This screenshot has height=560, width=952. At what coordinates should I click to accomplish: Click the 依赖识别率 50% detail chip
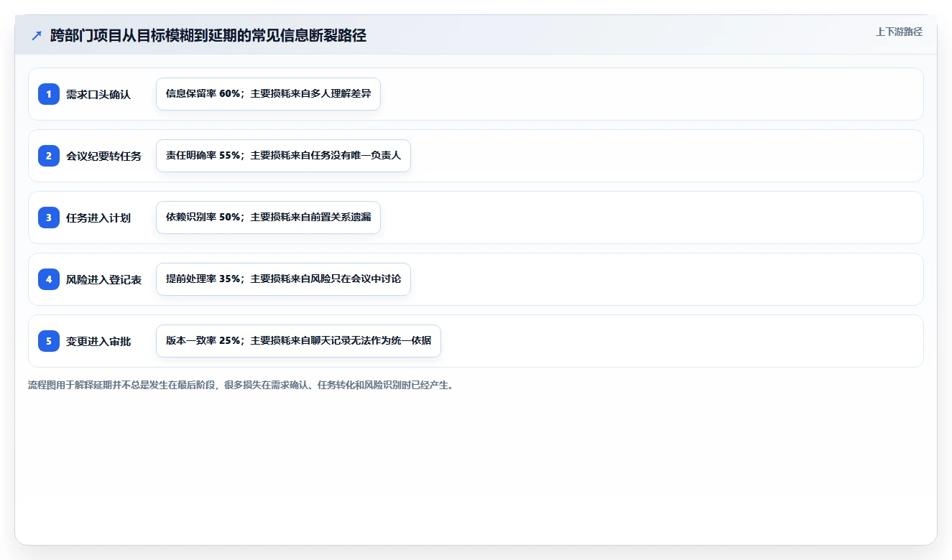click(268, 218)
